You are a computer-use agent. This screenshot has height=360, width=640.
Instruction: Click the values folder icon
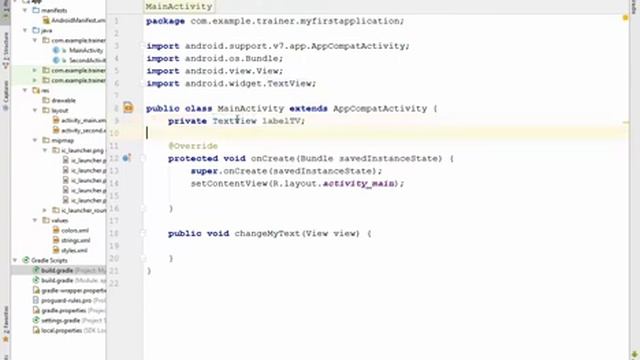tap(46, 220)
